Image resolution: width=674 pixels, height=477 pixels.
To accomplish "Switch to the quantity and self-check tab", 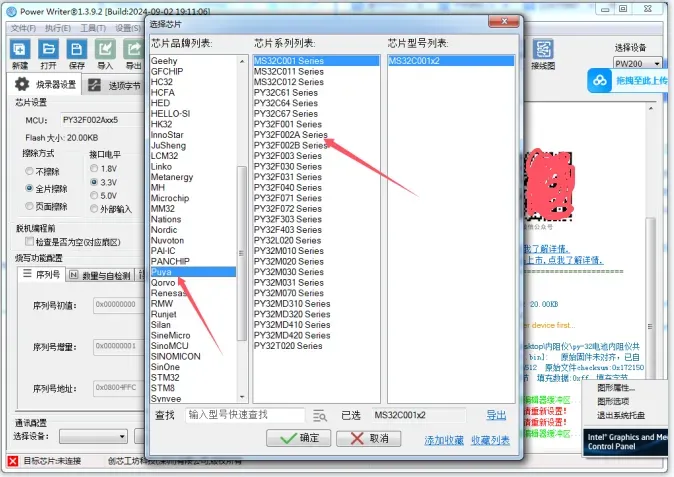I will coord(100,275).
